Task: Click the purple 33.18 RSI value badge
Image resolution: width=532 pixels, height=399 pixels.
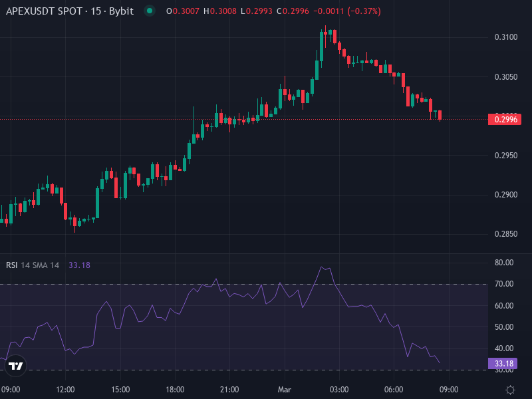Action: click(502, 362)
